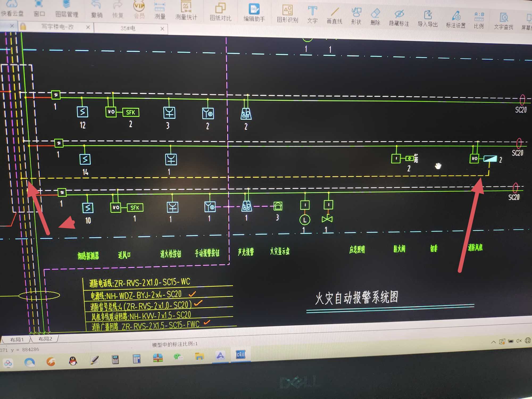The image size is (532, 399).
Task: Click the 电源线:NH-WDZ-BYJ-2x4-SC20 legend row
Action: point(136,295)
